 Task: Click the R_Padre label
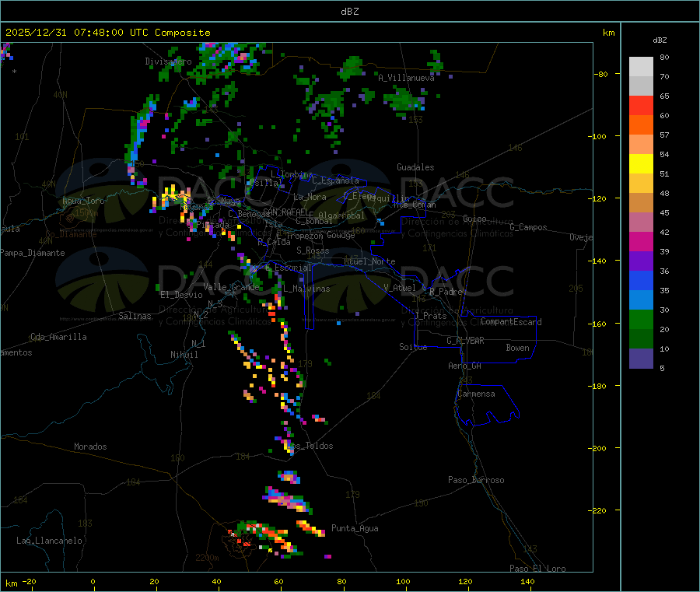point(446,292)
